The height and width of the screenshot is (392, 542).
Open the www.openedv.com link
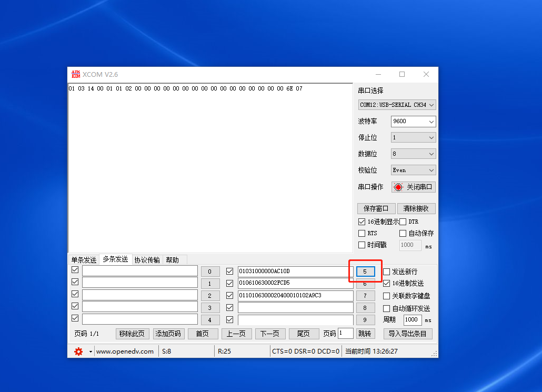click(x=125, y=351)
